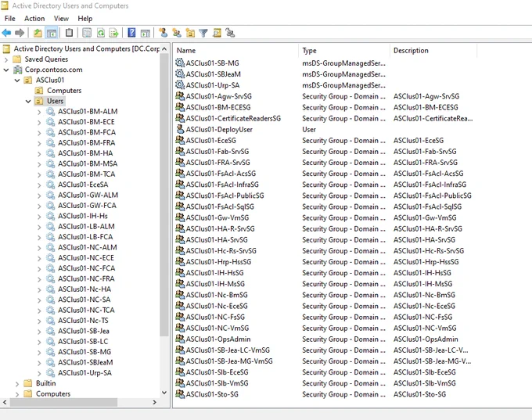This screenshot has height=420, width=532.
Task: Click tree pane scroll down arrow
Action: click(164, 393)
